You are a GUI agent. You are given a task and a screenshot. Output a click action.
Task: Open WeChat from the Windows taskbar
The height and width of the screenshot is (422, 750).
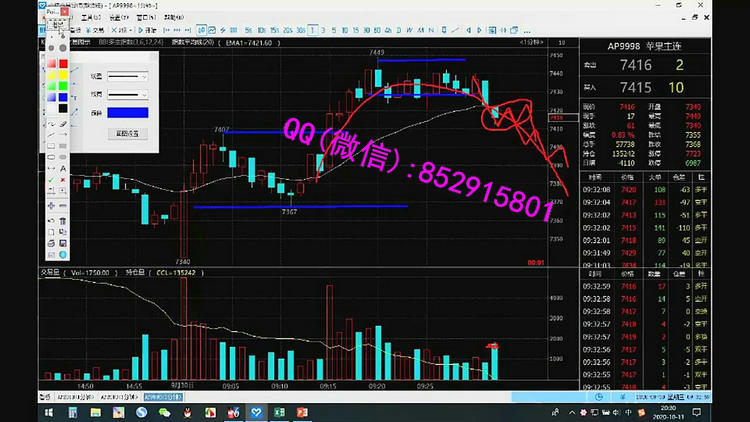click(x=164, y=411)
